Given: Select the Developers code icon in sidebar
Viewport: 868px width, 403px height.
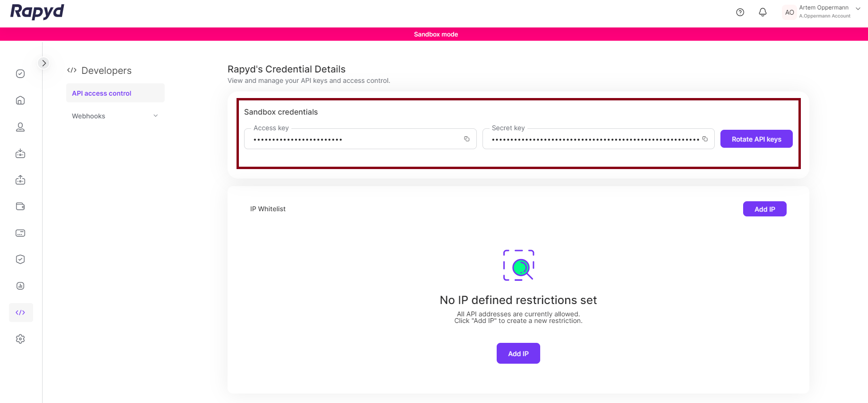Looking at the screenshot, I should click(x=20, y=313).
